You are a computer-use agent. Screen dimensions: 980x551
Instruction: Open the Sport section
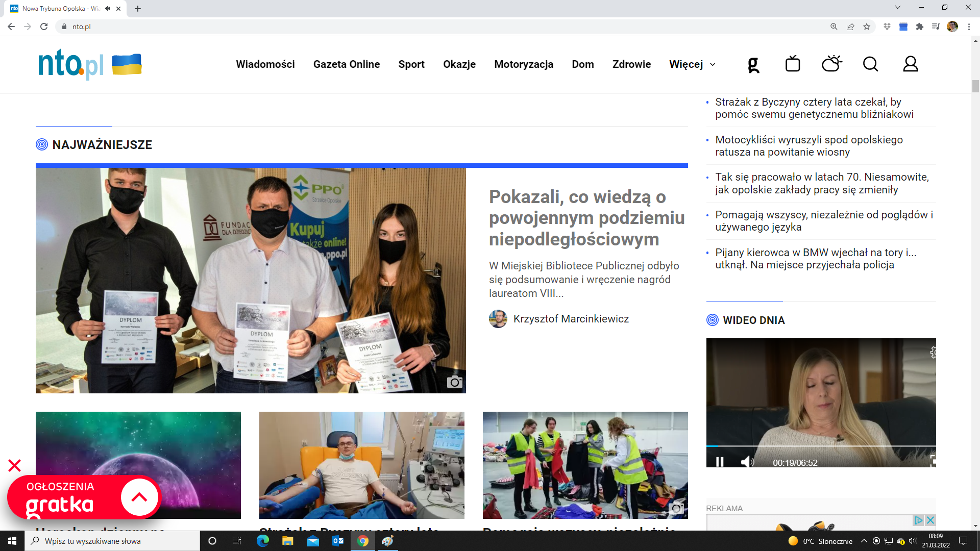411,64
